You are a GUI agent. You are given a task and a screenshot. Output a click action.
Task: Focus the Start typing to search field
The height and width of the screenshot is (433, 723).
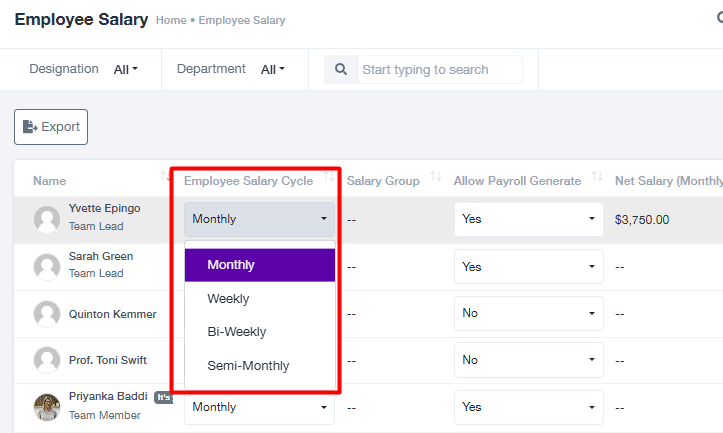click(440, 70)
